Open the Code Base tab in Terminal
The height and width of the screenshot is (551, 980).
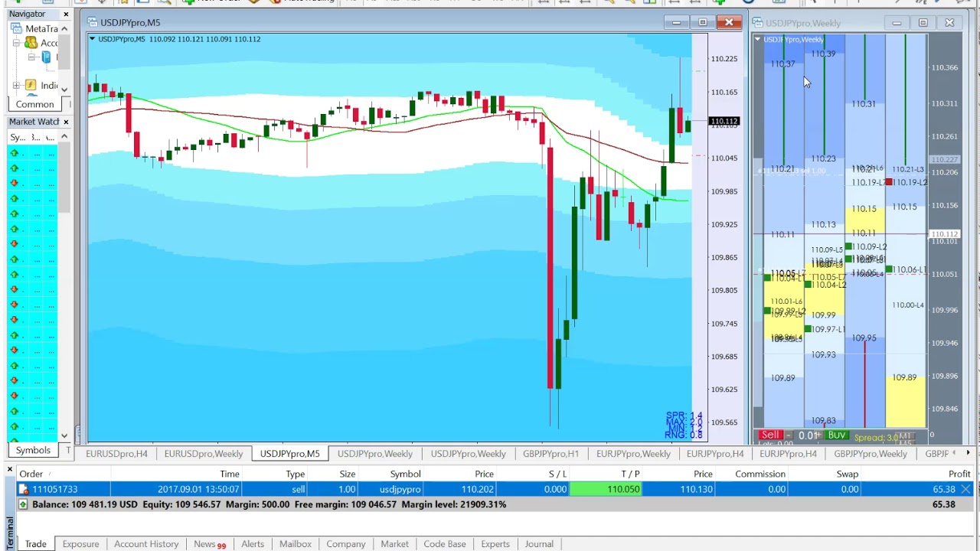(x=445, y=544)
